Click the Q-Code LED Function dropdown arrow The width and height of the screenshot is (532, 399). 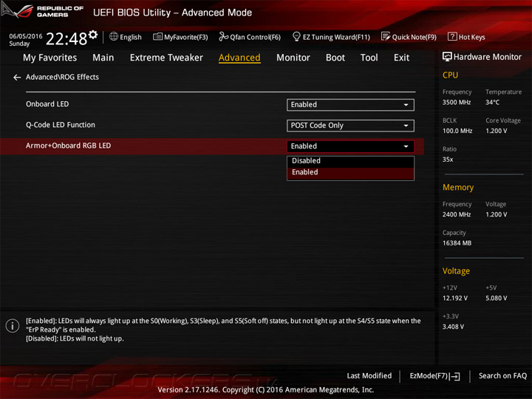click(406, 126)
